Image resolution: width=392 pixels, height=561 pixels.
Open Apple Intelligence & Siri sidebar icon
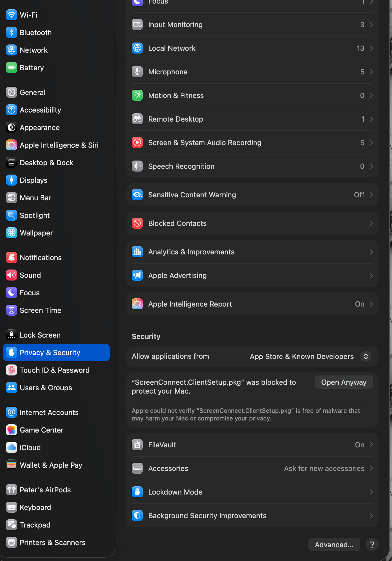[x=12, y=145]
